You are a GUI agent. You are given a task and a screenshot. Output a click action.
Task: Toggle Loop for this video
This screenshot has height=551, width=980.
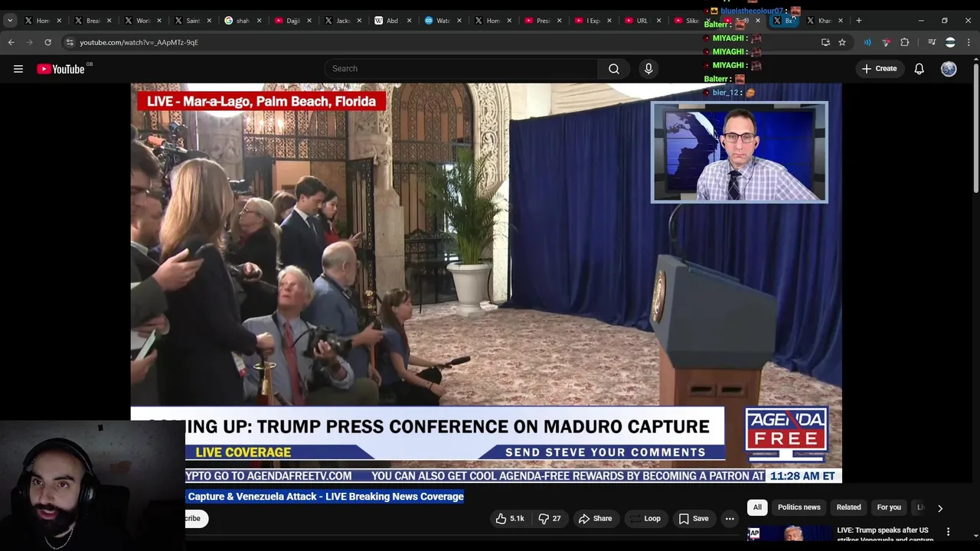point(645,518)
